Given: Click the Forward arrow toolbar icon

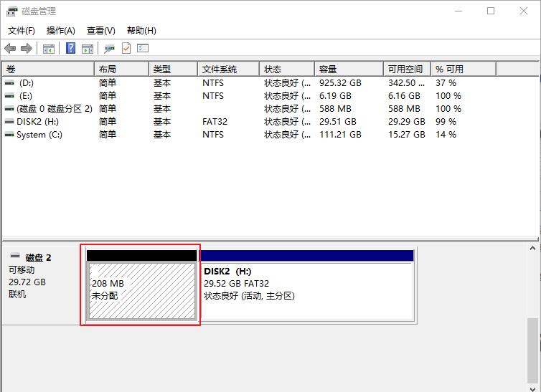Looking at the screenshot, I should [x=27, y=48].
